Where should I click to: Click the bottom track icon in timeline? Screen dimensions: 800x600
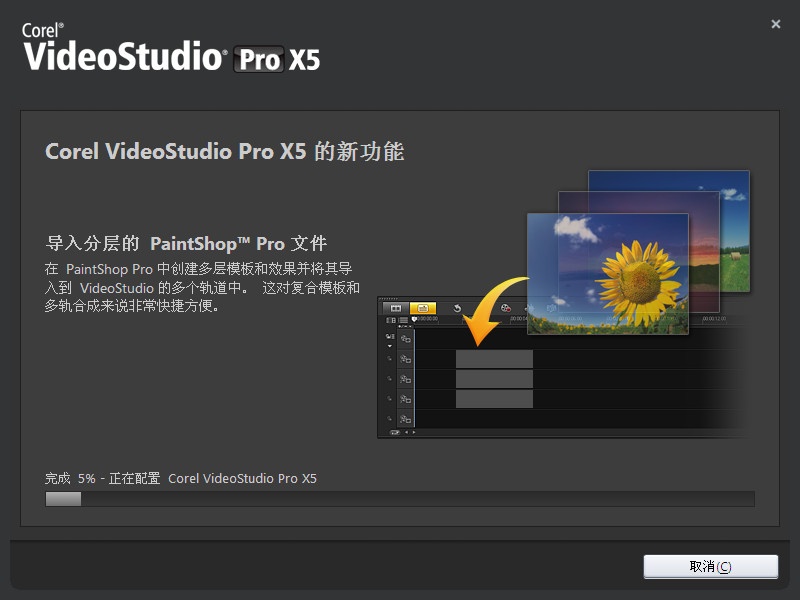(405, 419)
